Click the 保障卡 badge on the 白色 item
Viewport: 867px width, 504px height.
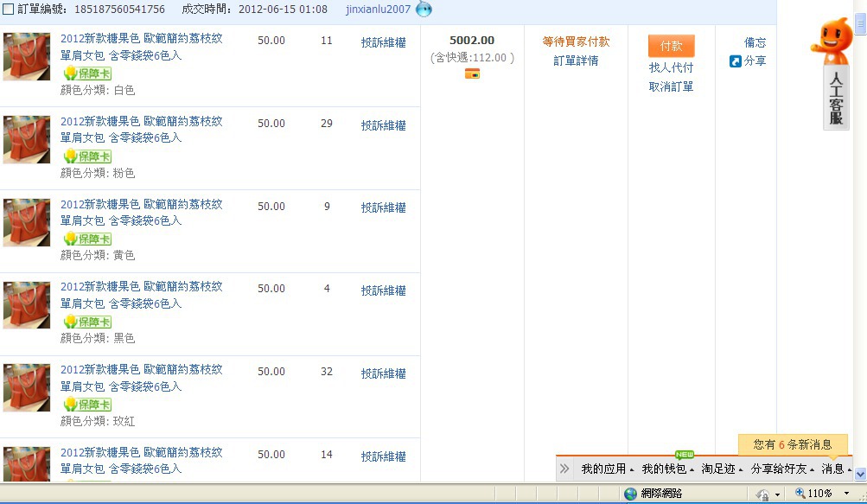click(x=87, y=73)
